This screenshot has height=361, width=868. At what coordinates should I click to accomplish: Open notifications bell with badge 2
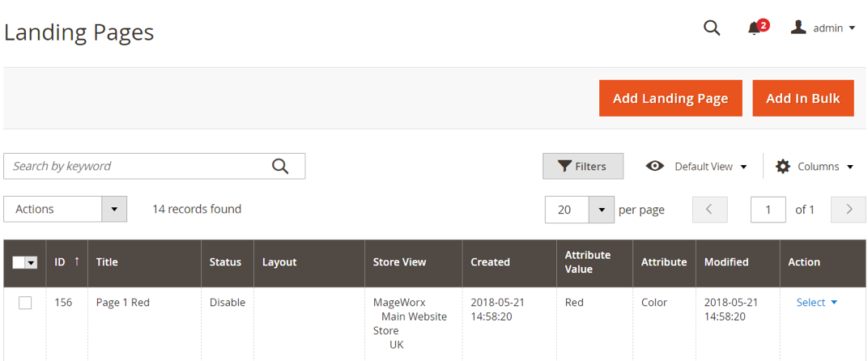[757, 28]
